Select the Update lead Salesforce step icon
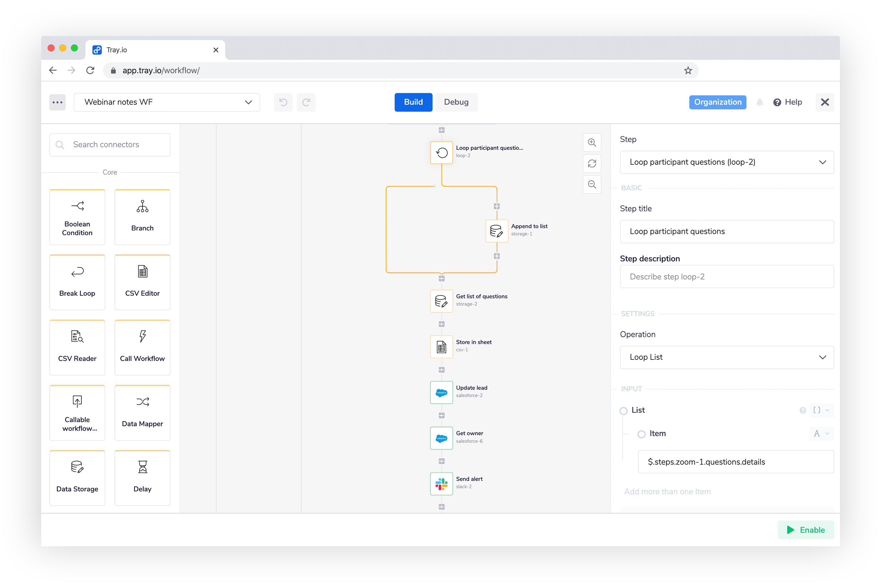 click(x=441, y=392)
